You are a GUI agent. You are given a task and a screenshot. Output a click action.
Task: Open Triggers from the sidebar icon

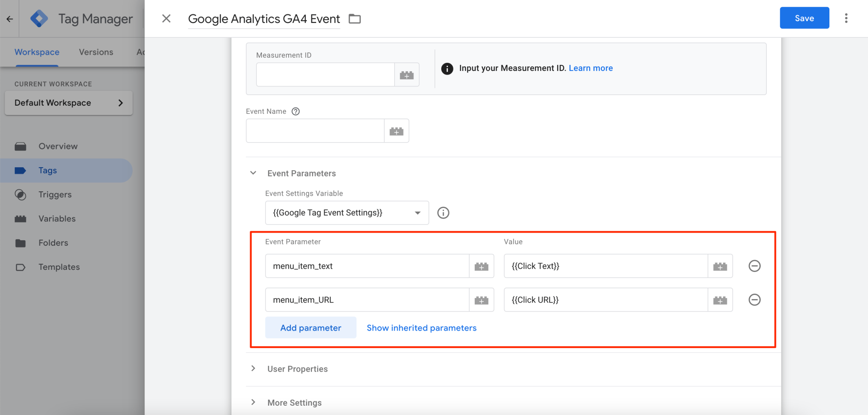21,194
